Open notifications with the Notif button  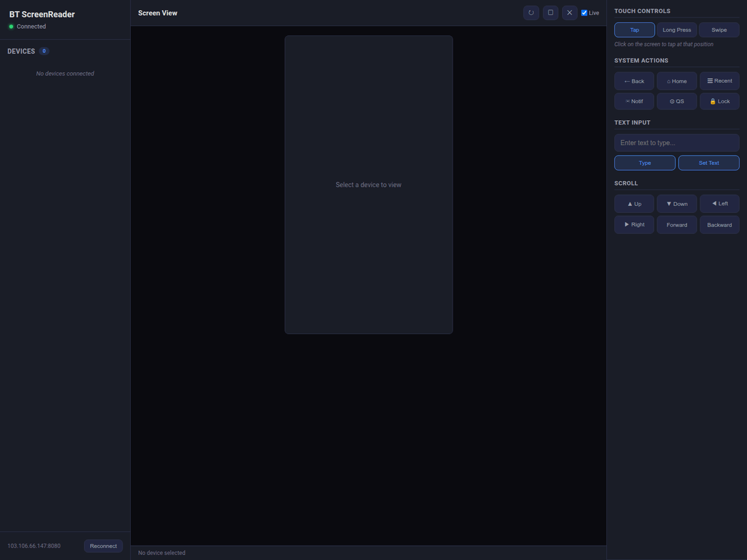point(634,101)
